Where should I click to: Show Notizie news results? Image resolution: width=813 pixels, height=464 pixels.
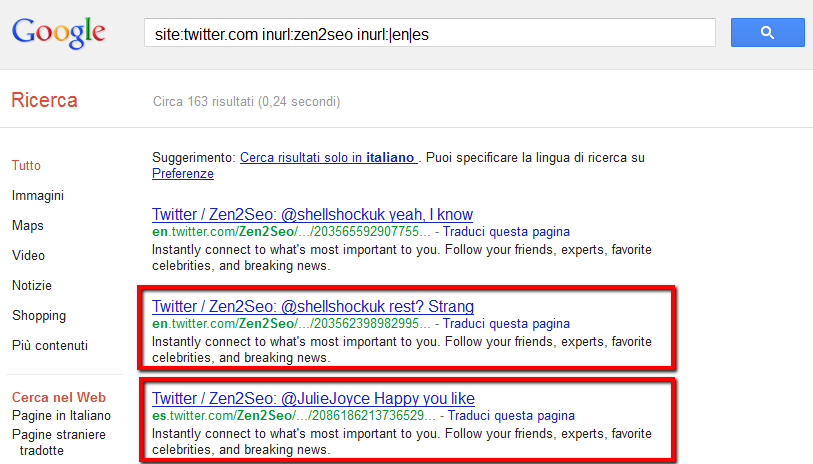(32, 286)
